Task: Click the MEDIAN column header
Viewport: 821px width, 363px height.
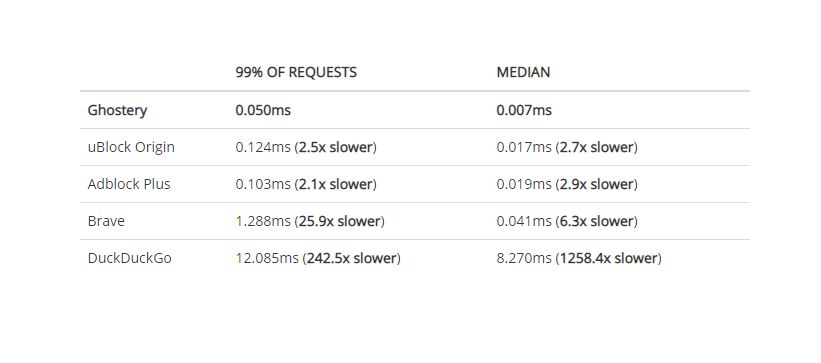Action: pos(523,72)
